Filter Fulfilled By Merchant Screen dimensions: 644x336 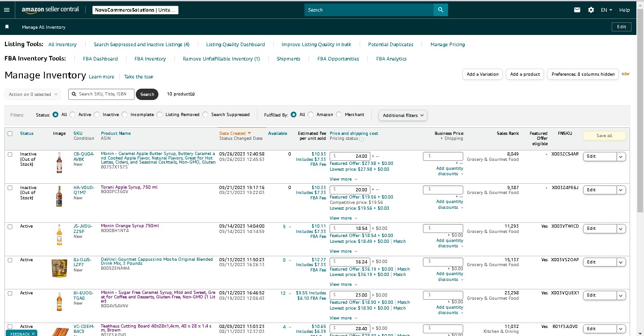[339, 115]
